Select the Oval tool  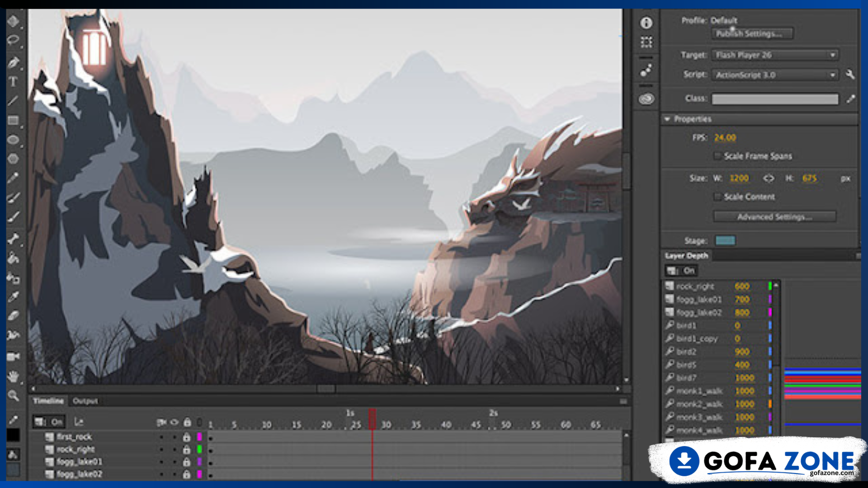pyautogui.click(x=13, y=140)
